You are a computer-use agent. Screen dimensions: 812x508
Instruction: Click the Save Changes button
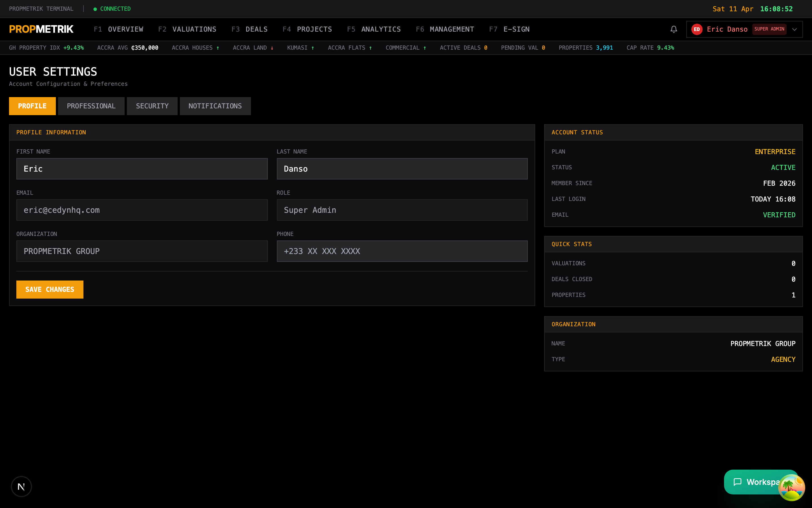point(50,289)
